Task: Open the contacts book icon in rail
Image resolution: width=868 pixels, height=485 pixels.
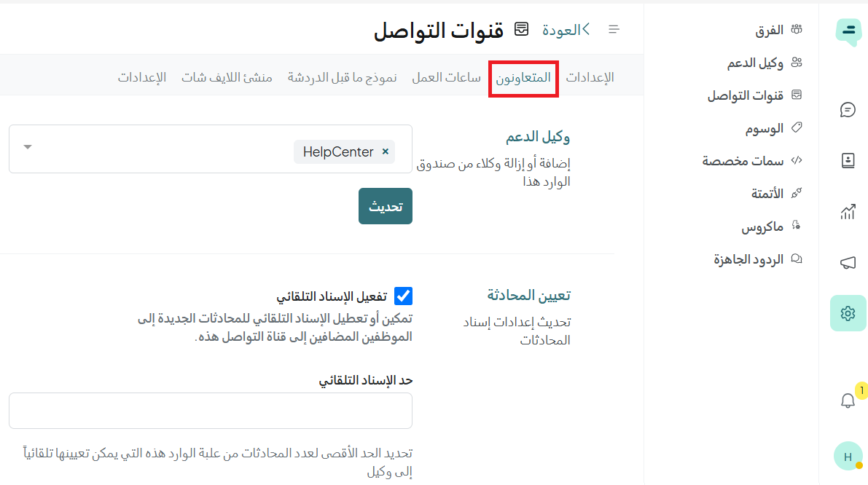Action: point(847,161)
